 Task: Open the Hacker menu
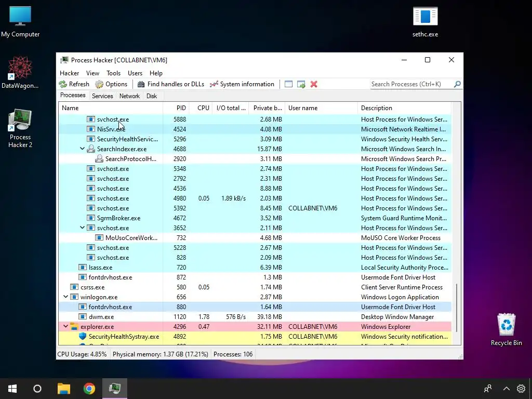point(69,73)
